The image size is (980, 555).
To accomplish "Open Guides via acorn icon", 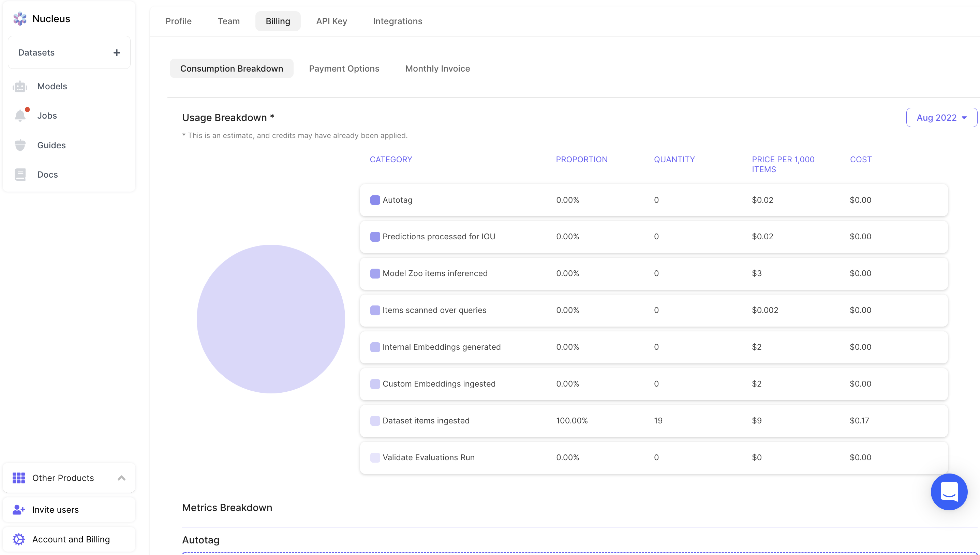I will coord(20,145).
